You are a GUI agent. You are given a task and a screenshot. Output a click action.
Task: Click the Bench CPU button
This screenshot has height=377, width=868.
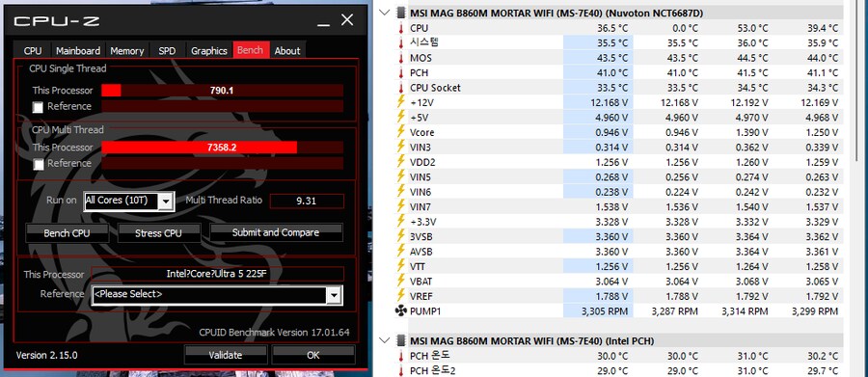coord(67,233)
